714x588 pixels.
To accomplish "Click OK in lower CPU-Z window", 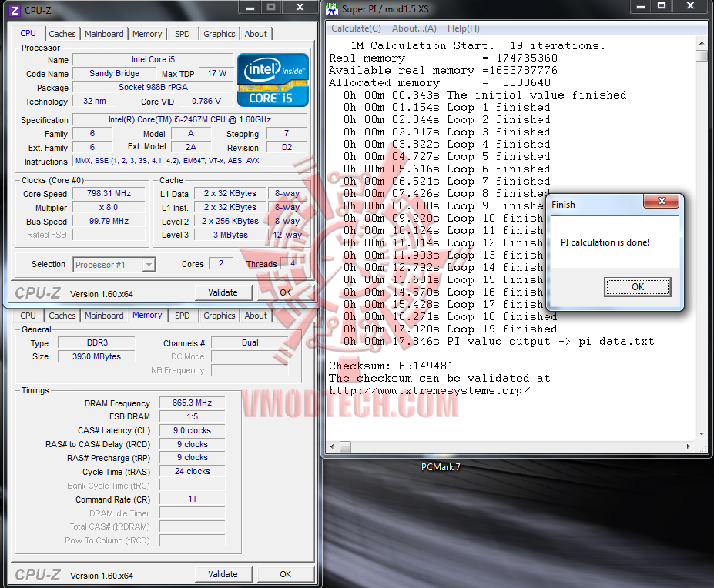I will click(286, 574).
